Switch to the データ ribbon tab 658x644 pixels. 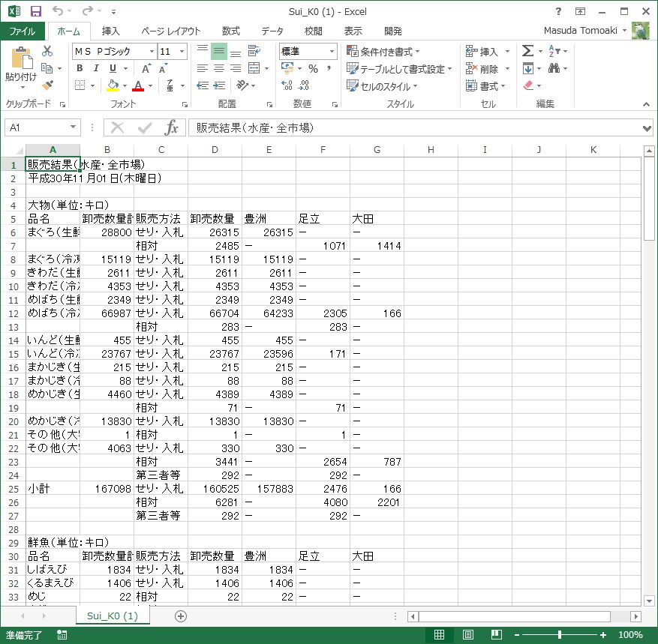click(x=272, y=31)
